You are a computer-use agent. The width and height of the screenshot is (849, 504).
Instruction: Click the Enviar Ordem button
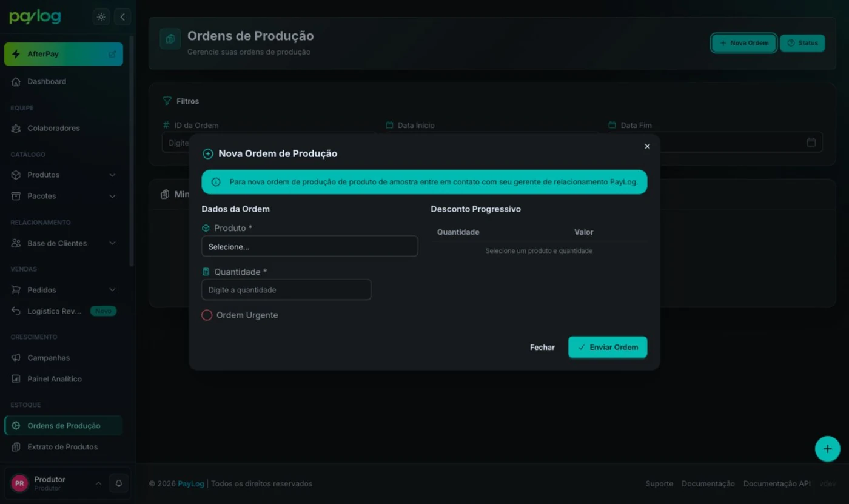[x=608, y=348]
